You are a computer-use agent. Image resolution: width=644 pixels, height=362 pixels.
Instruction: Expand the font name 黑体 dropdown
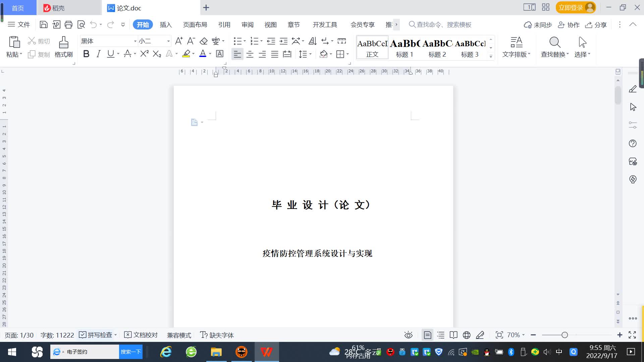tap(135, 41)
